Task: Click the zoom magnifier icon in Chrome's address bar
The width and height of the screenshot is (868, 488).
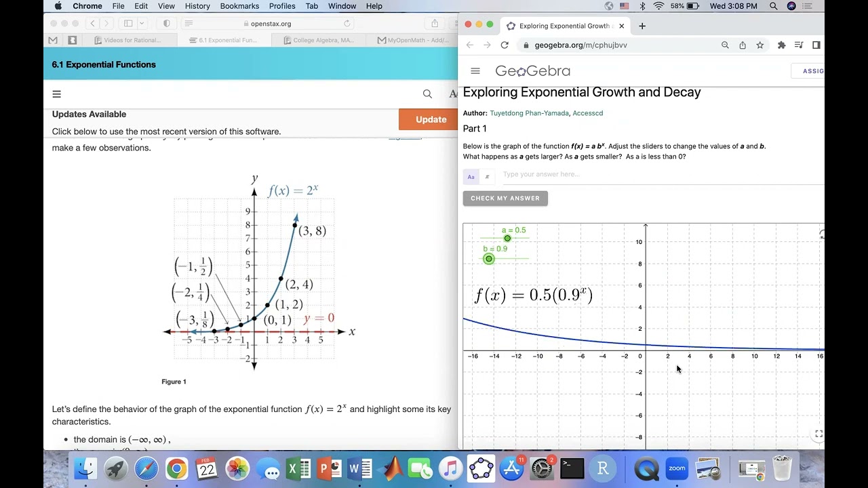Action: pos(725,45)
